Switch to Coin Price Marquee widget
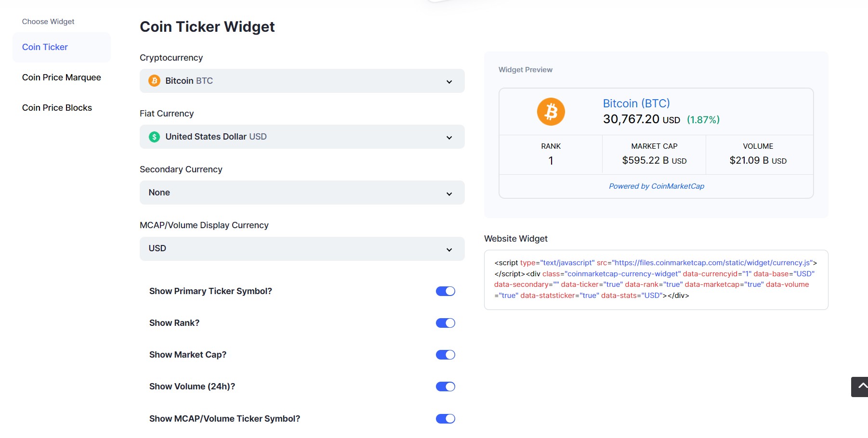The image size is (868, 438). (62, 77)
